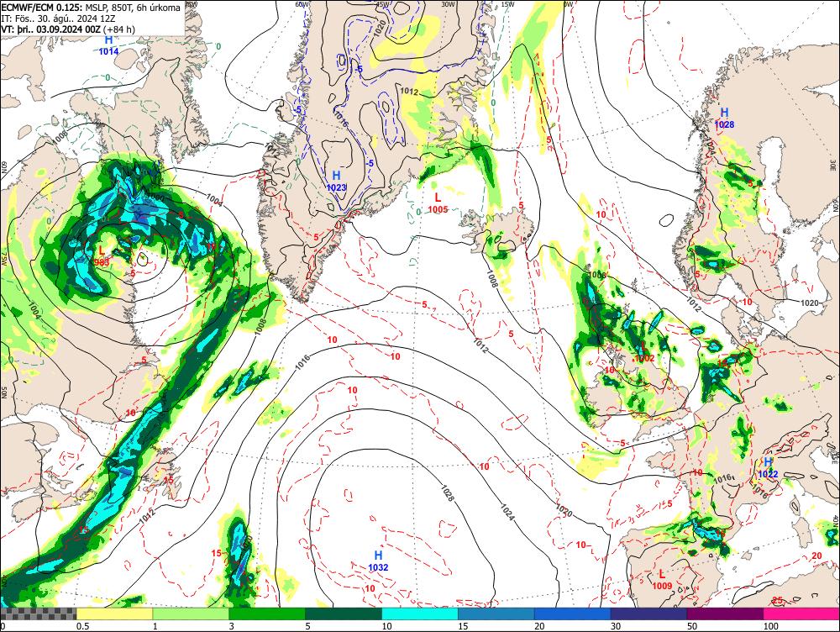Click the '(+84 h)' forecast offset text
840x632 pixels.
point(119,29)
